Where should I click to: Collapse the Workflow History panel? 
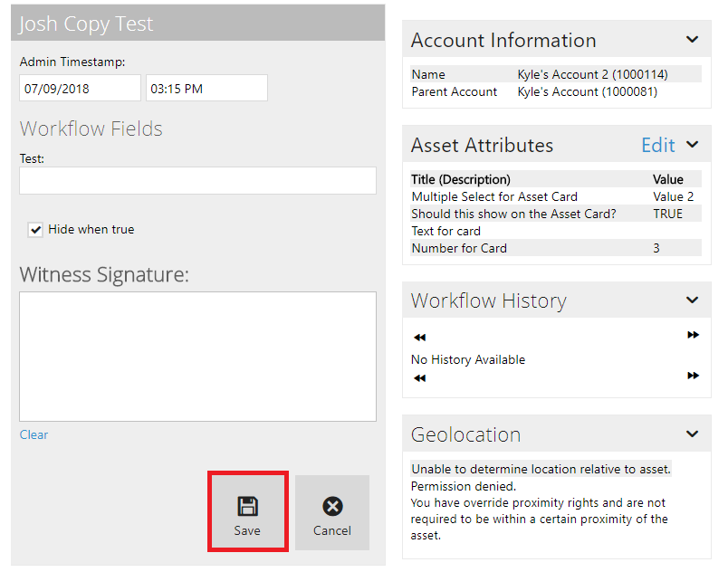[692, 300]
